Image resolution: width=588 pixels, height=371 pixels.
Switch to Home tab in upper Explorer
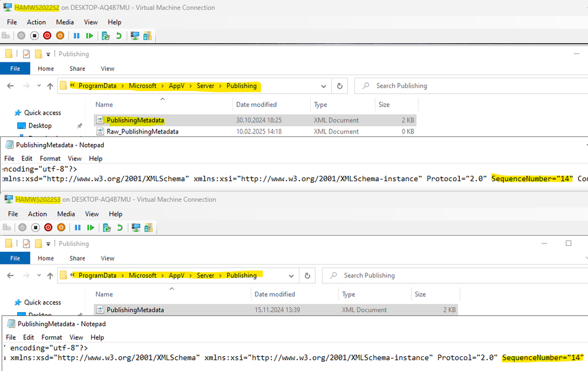46,69
